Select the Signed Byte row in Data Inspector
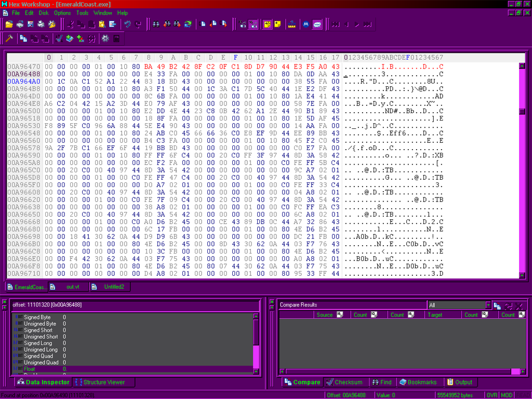Screen dimensions: 532x399 click(x=132, y=317)
